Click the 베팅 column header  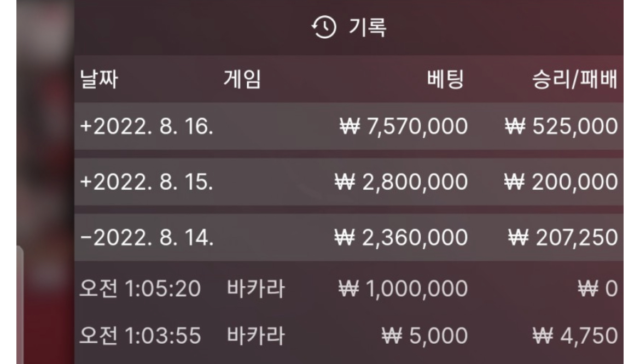[x=445, y=80]
